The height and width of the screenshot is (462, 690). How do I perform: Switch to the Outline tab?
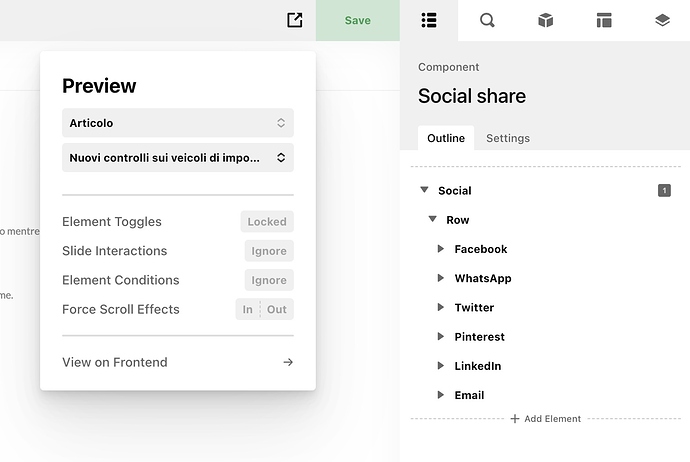point(446,138)
